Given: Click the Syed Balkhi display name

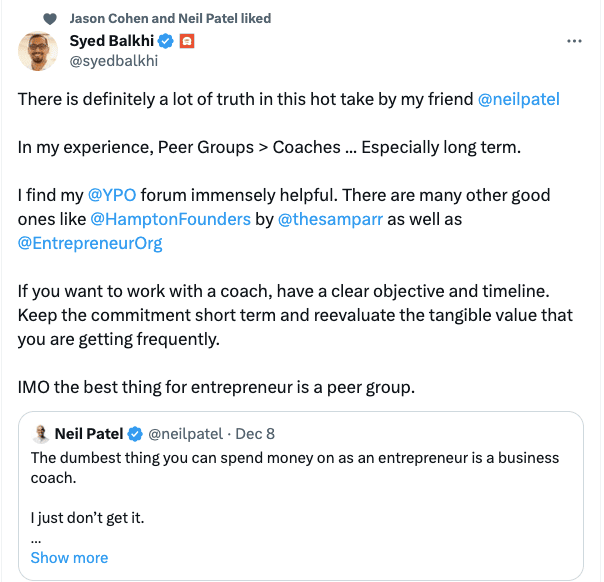Looking at the screenshot, I should (x=112, y=41).
